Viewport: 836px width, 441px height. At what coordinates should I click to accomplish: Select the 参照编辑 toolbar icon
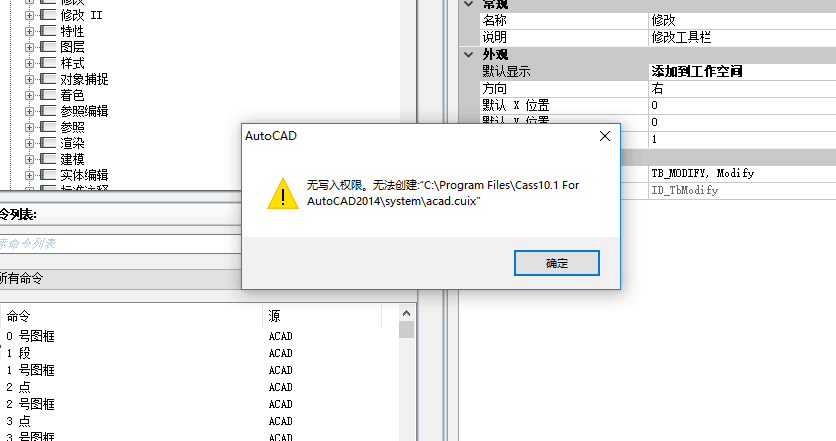(x=48, y=111)
